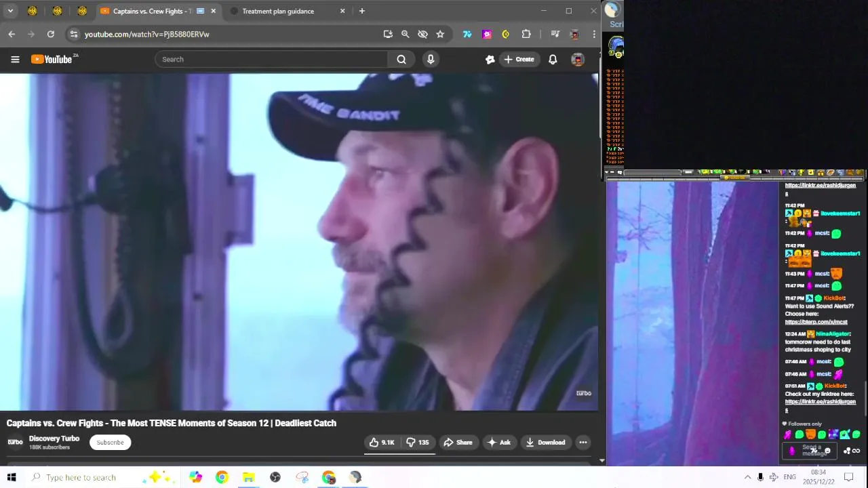Open a new Chrome tab
Screen dimensions: 868x488
pos(362,11)
